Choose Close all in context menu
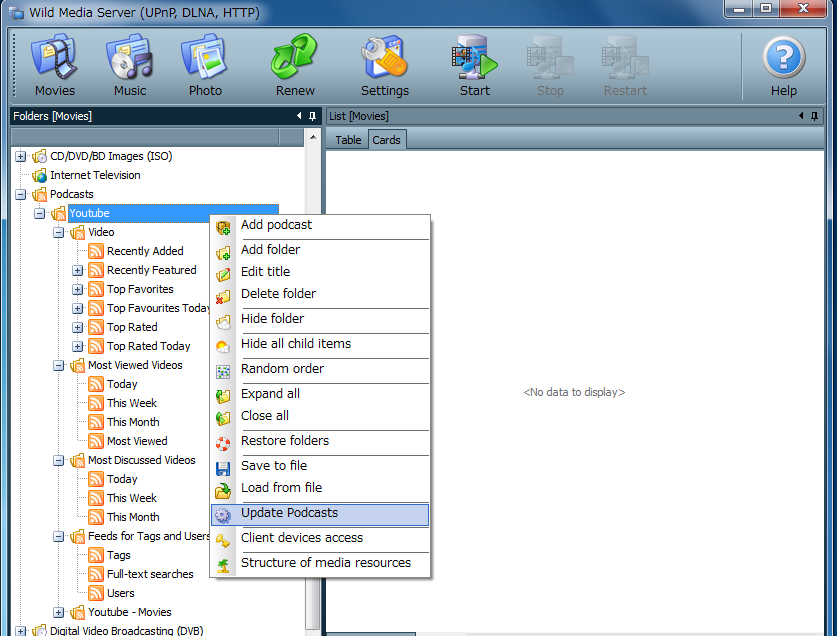Image resolution: width=837 pixels, height=636 pixels. click(320, 416)
